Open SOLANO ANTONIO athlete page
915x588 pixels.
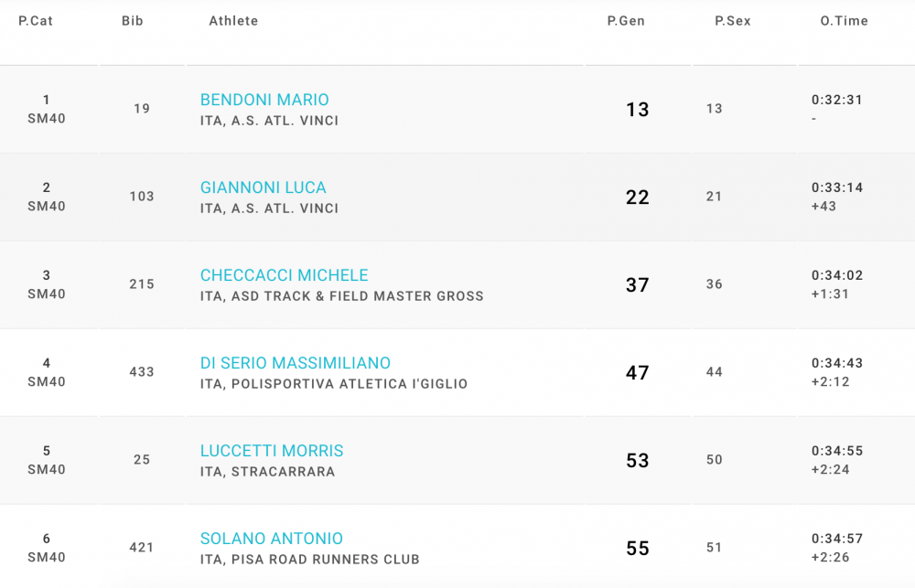[272, 539]
